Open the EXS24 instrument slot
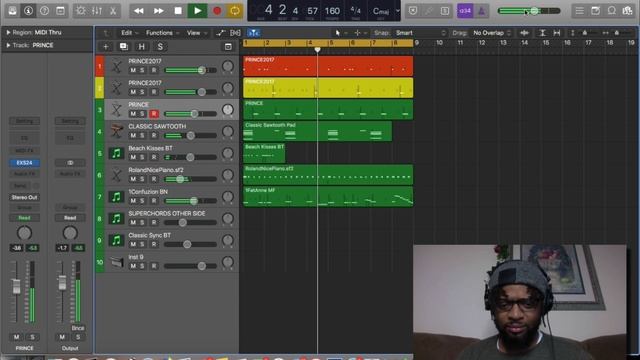This screenshot has height=360, width=640. [24, 163]
